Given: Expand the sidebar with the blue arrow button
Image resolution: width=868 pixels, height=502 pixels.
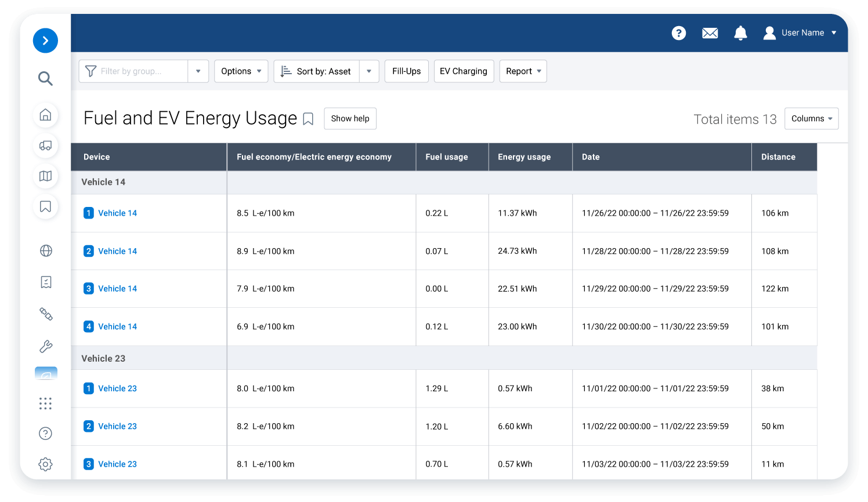Looking at the screenshot, I should 45,41.
